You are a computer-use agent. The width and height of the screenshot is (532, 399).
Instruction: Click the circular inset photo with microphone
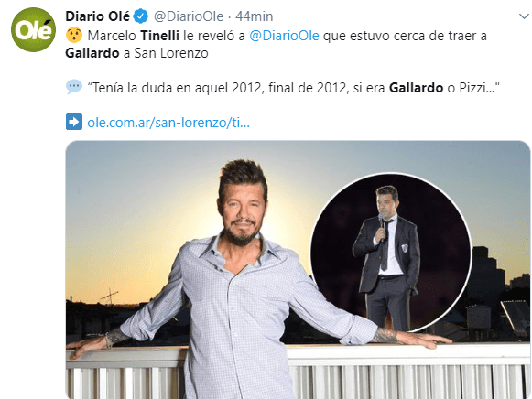click(391, 253)
